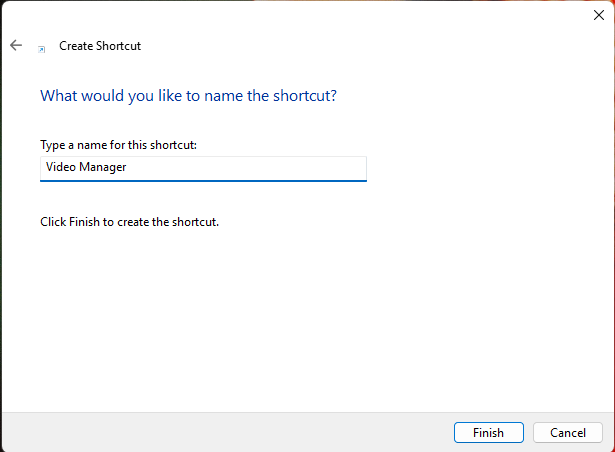
Task: Close the Create Shortcut dialog
Action: [x=599, y=15]
